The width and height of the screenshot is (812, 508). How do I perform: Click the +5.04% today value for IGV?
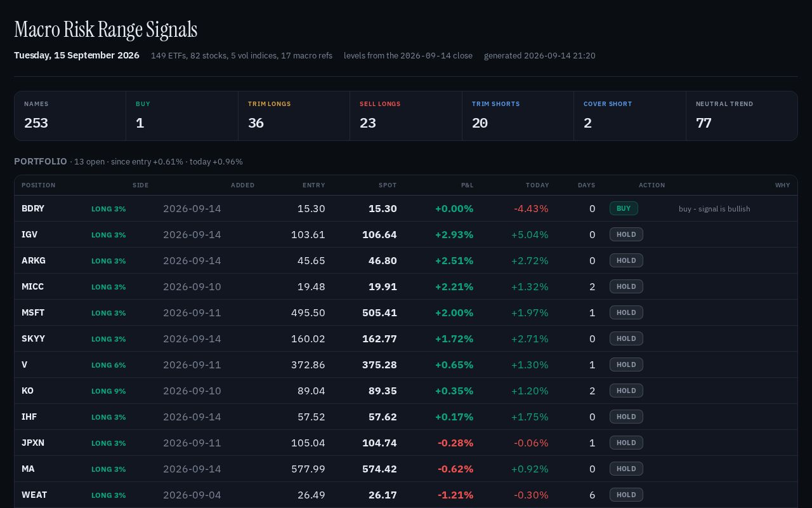point(530,234)
